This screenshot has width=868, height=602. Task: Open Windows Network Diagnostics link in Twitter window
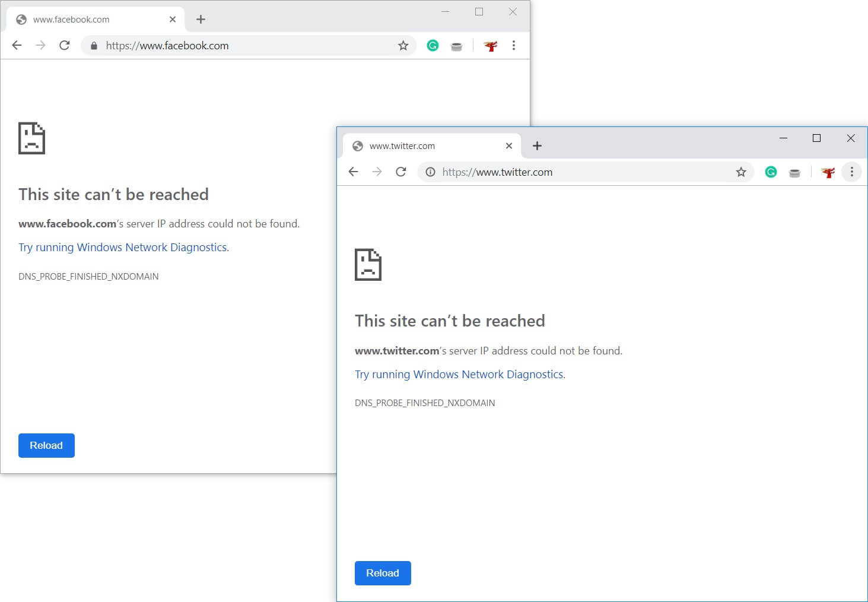(459, 374)
